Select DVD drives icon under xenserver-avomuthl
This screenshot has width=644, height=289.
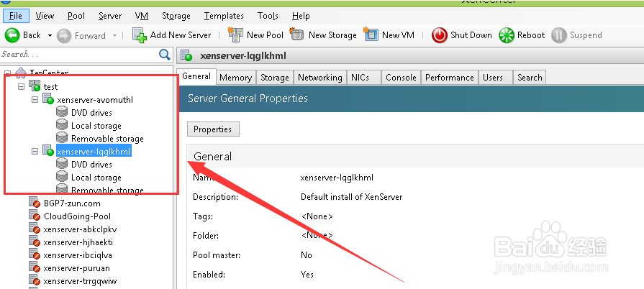point(62,112)
